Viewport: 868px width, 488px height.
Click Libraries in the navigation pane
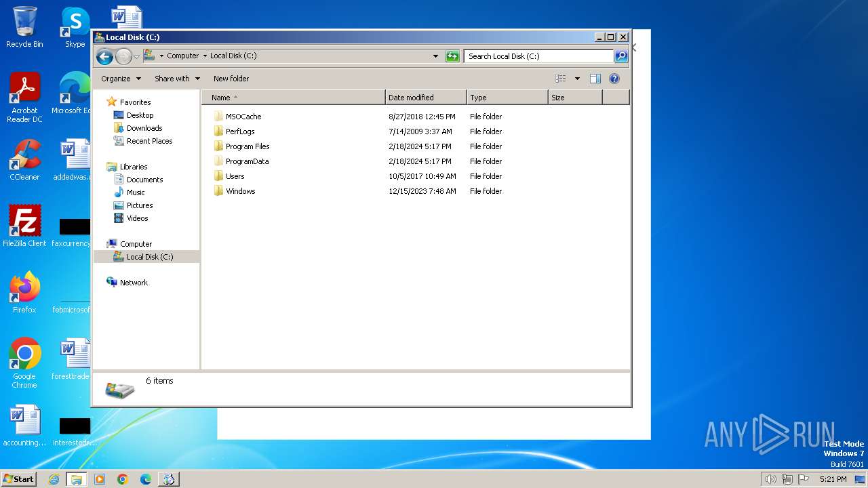coord(134,167)
